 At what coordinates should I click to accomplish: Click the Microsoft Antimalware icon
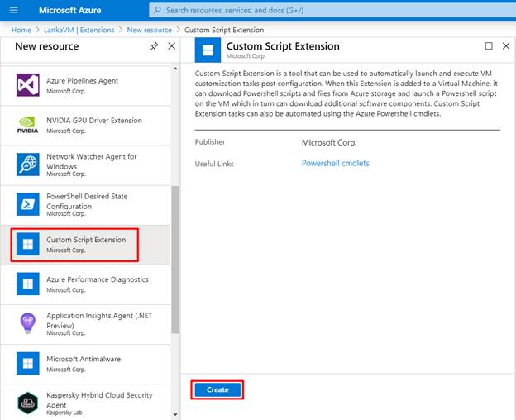pyautogui.click(x=28, y=363)
